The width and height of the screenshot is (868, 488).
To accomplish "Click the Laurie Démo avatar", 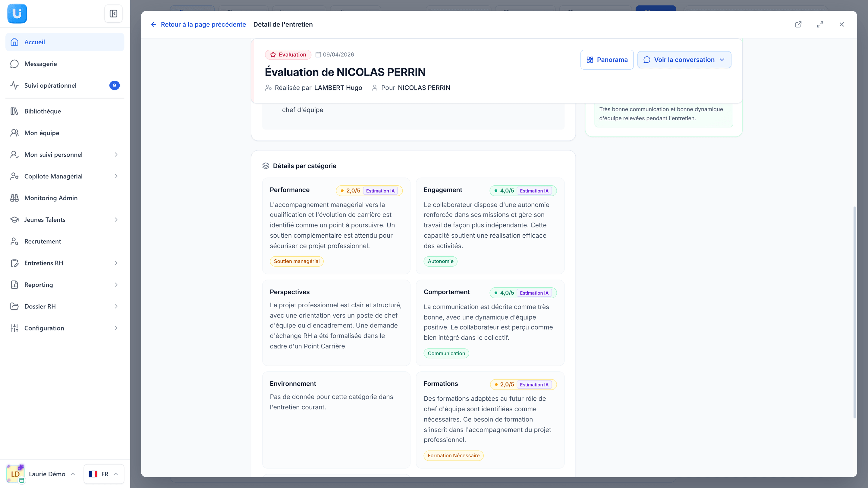I will [15, 474].
